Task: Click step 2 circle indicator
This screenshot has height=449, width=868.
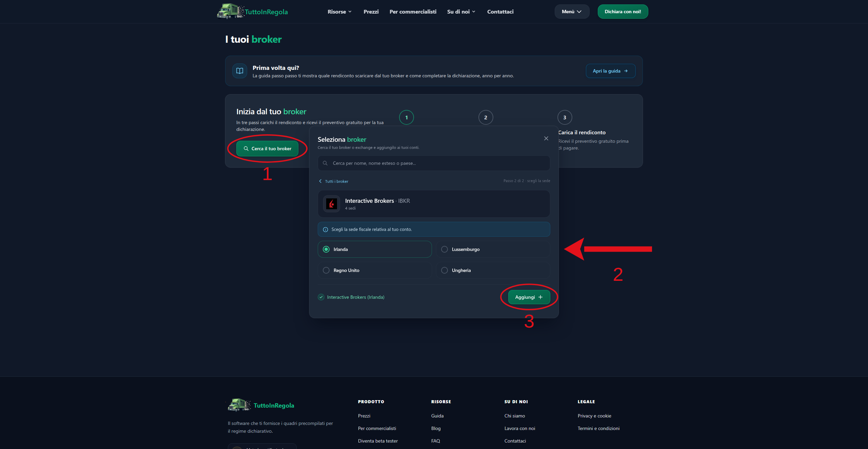Action: 486,117
